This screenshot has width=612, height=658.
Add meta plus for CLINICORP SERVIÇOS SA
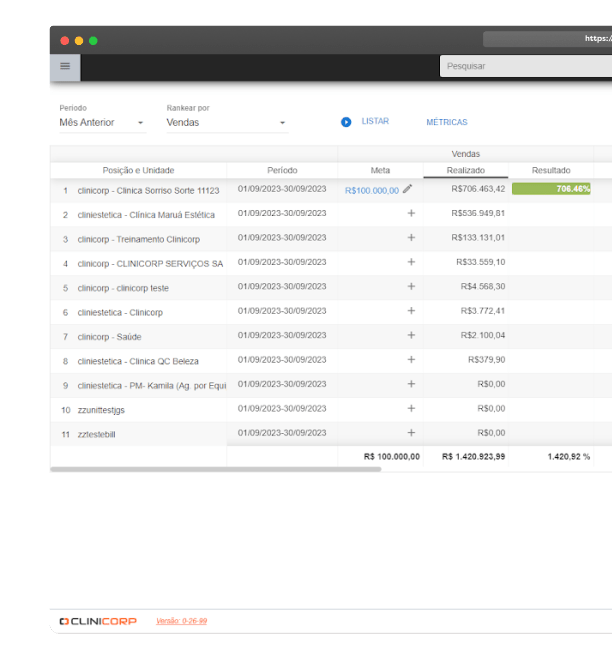tap(411, 262)
